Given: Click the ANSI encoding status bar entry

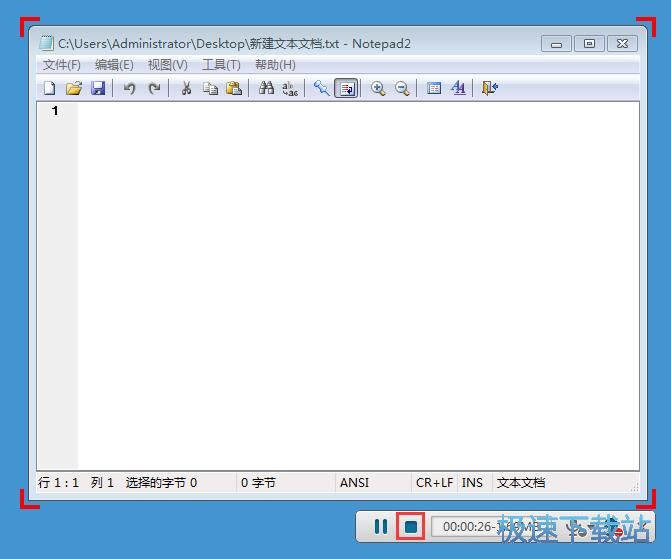Looking at the screenshot, I should point(354,483).
